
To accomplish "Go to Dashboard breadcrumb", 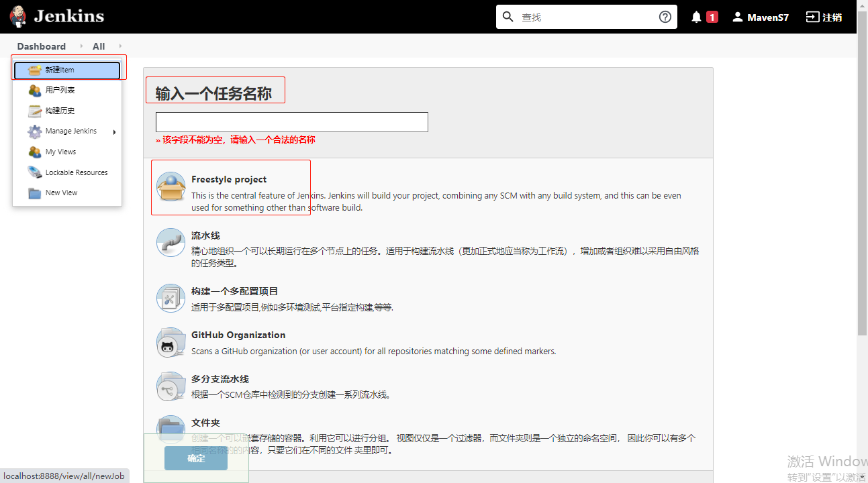I will click(x=42, y=46).
